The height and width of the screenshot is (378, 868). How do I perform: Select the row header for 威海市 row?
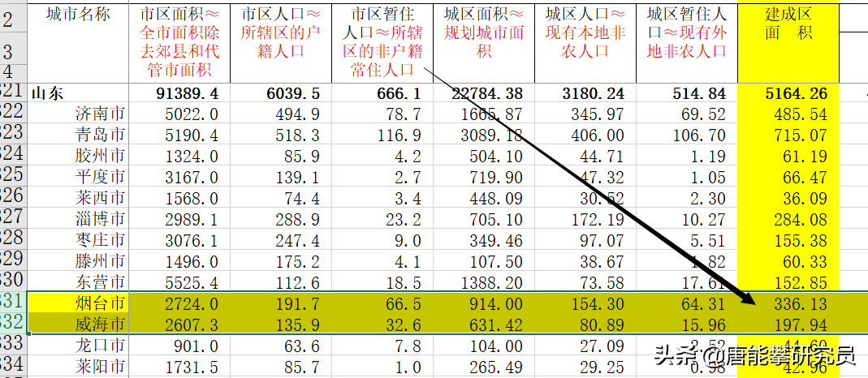point(13,324)
